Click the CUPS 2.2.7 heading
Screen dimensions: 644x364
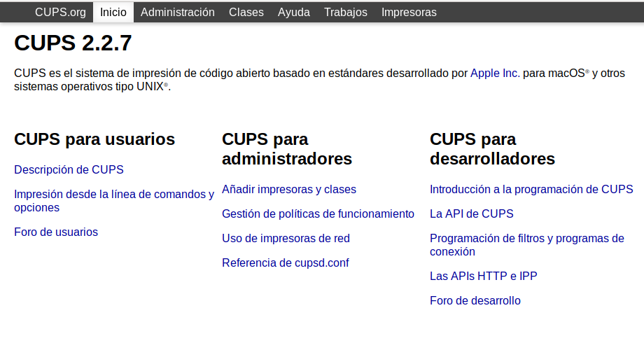[73, 43]
